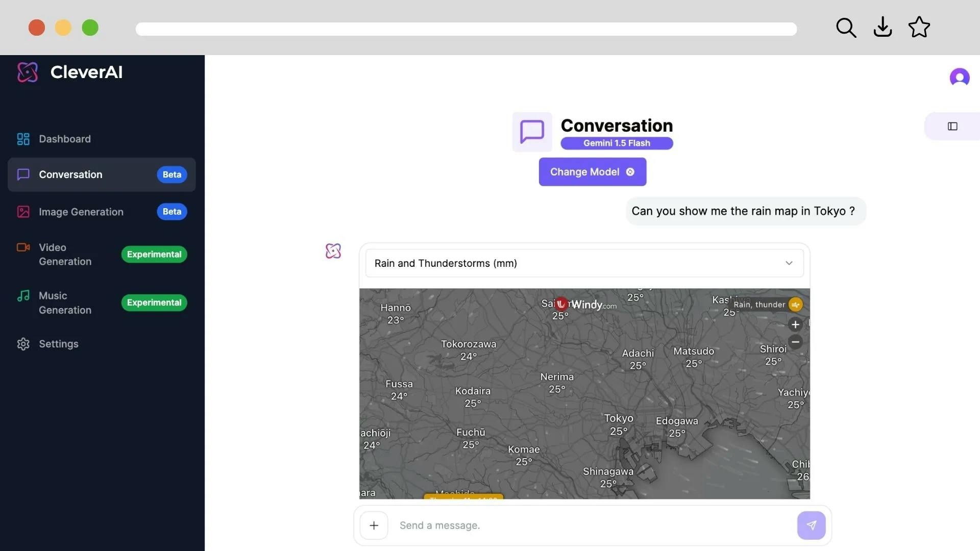Click the CleverAI logo icon
Screen dimensions: 980x551
(x=28, y=72)
